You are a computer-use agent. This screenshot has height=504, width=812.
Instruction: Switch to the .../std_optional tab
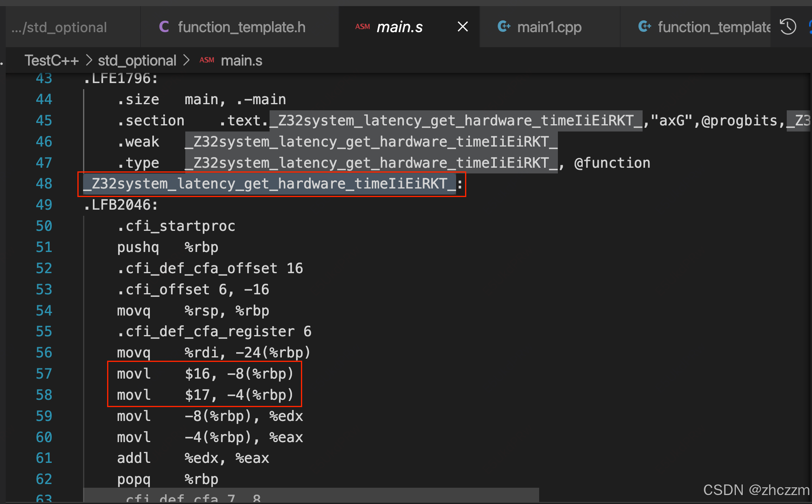[x=59, y=27]
